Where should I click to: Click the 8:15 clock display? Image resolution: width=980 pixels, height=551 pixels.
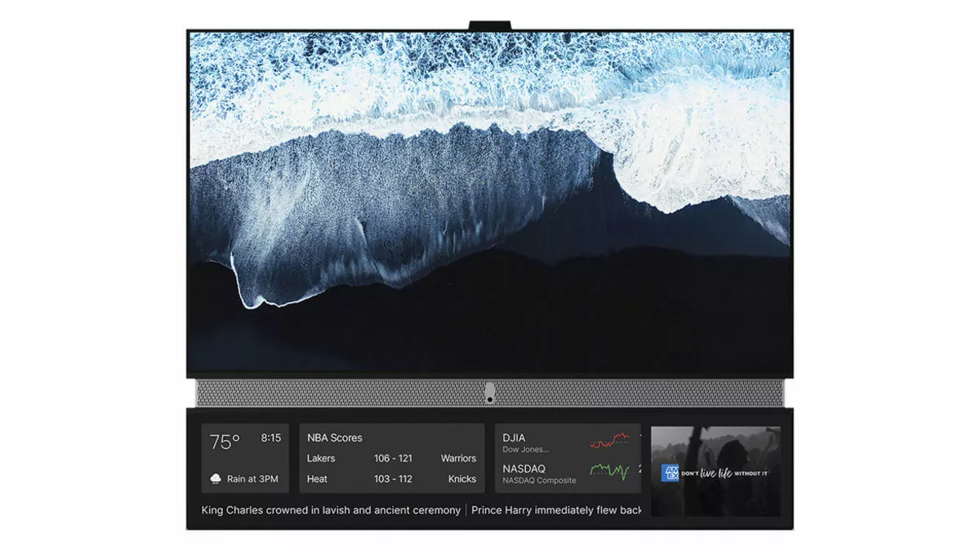pos(270,438)
